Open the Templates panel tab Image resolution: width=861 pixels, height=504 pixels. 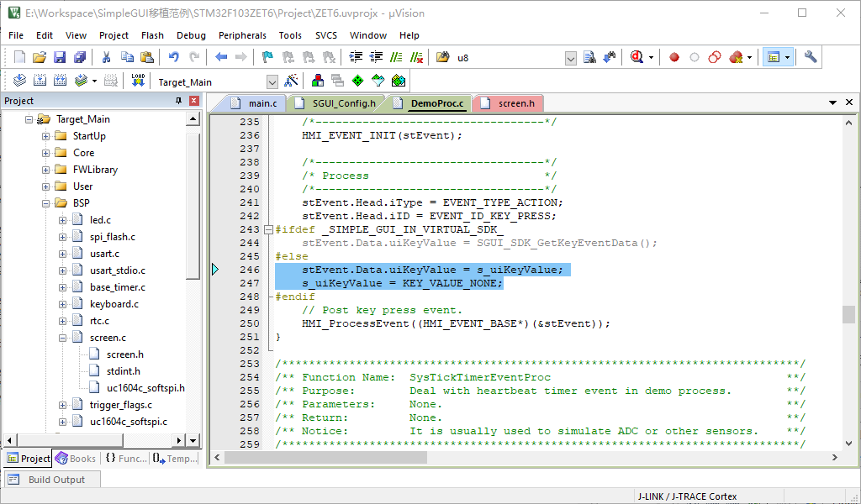coord(175,459)
